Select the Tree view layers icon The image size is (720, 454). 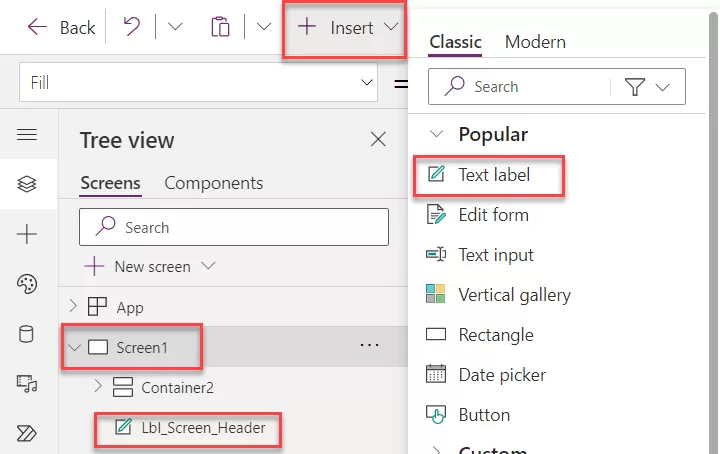pyautogui.click(x=27, y=184)
